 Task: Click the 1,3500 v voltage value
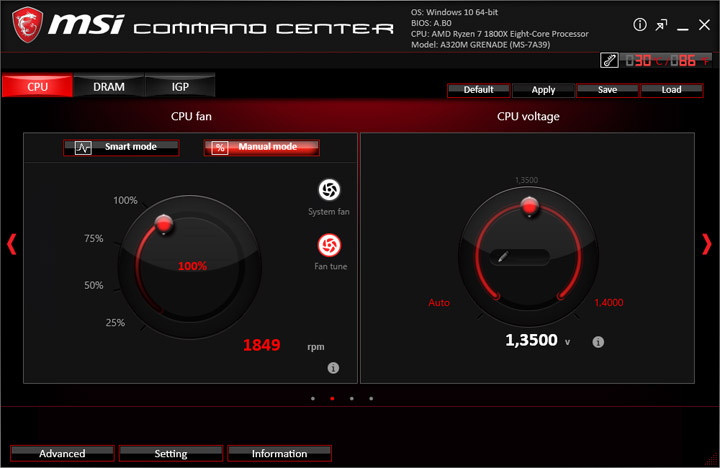tap(531, 340)
